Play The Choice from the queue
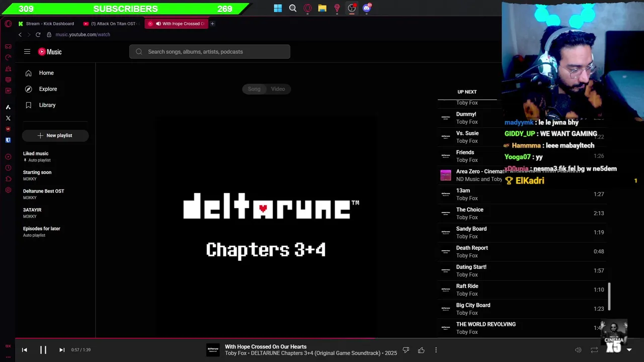Viewport: 644px width, 362px height. pyautogui.click(x=522, y=213)
